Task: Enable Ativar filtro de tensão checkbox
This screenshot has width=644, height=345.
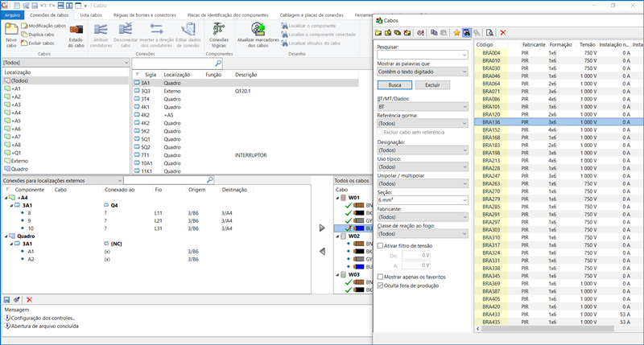Action: [381, 245]
